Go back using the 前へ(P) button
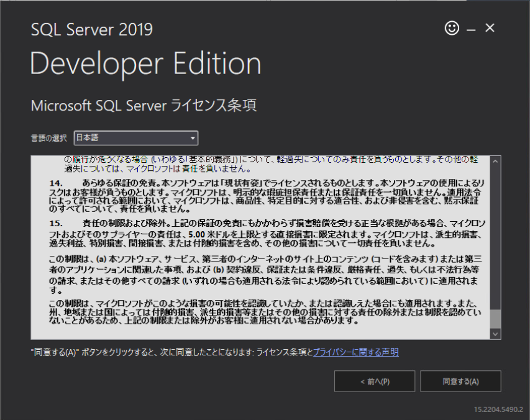530x420 pixels. [375, 381]
